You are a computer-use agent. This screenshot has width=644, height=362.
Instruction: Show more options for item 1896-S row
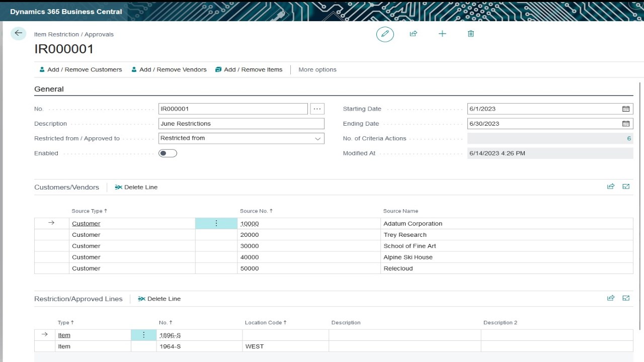tap(144, 335)
